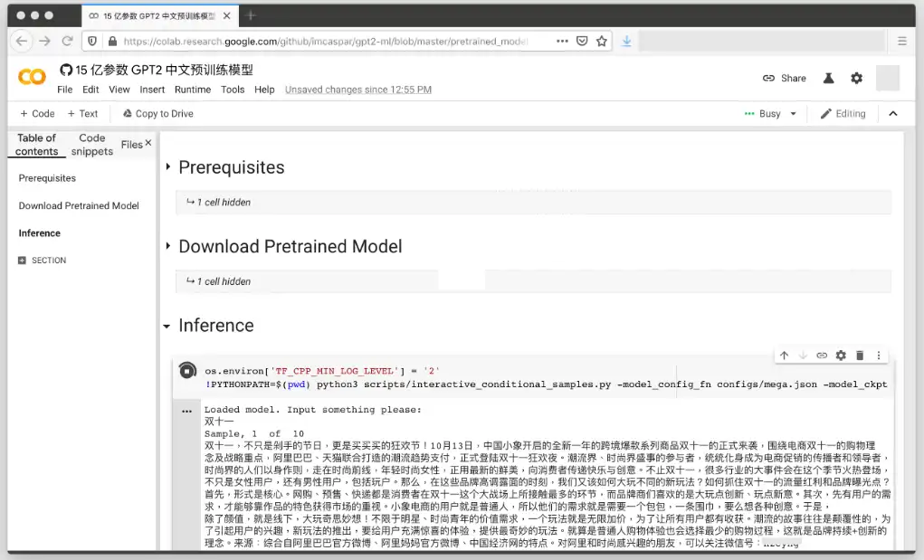Expand Download Pretrained Model section triangle
Screen dimensions: 924x560
168,245
